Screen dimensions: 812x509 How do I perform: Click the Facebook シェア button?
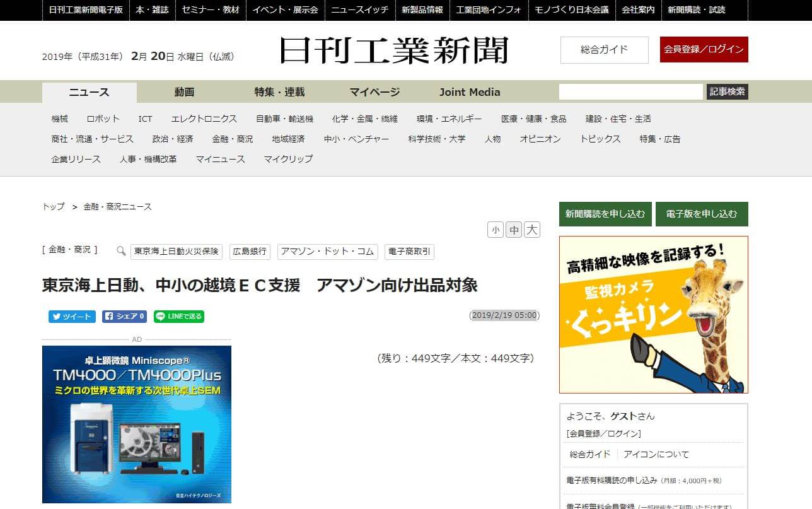tap(125, 317)
